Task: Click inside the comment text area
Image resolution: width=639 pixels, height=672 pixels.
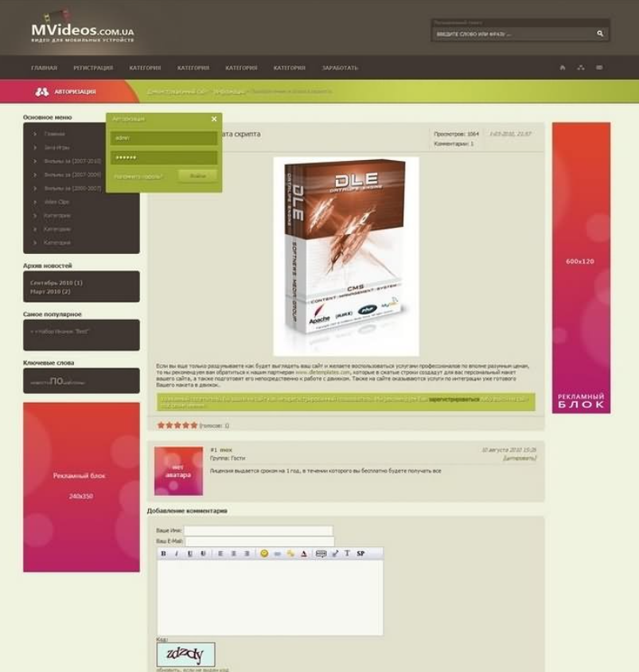Action: point(270,597)
